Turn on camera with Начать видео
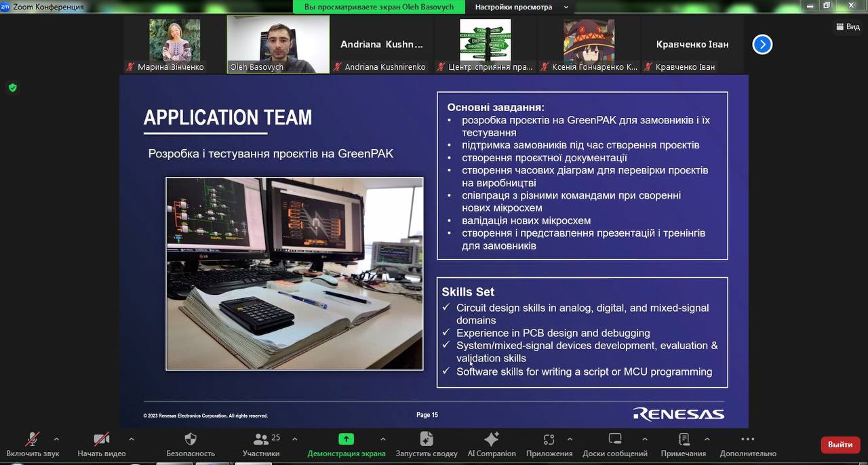868x465 pixels. pyautogui.click(x=102, y=439)
